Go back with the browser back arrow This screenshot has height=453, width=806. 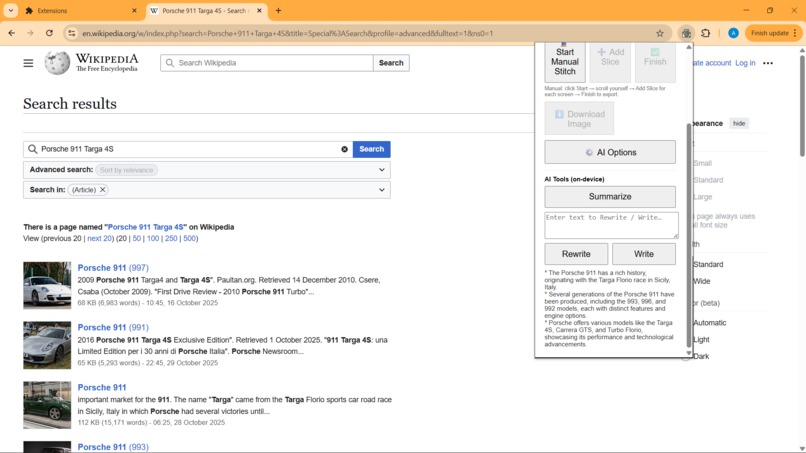pyautogui.click(x=11, y=33)
